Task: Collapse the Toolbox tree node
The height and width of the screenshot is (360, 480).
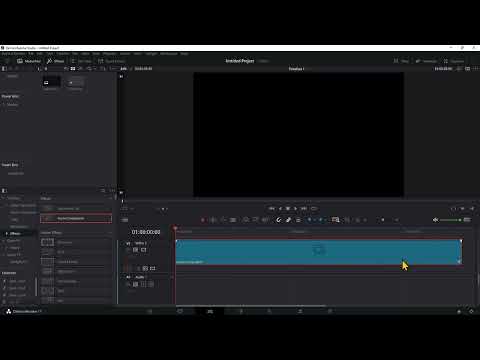Action: [3, 198]
